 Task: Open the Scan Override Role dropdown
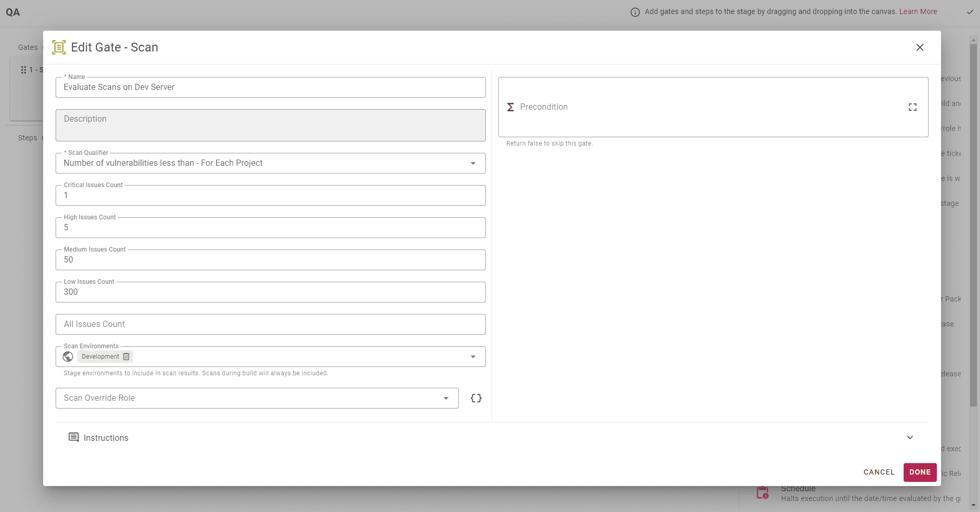[446, 398]
